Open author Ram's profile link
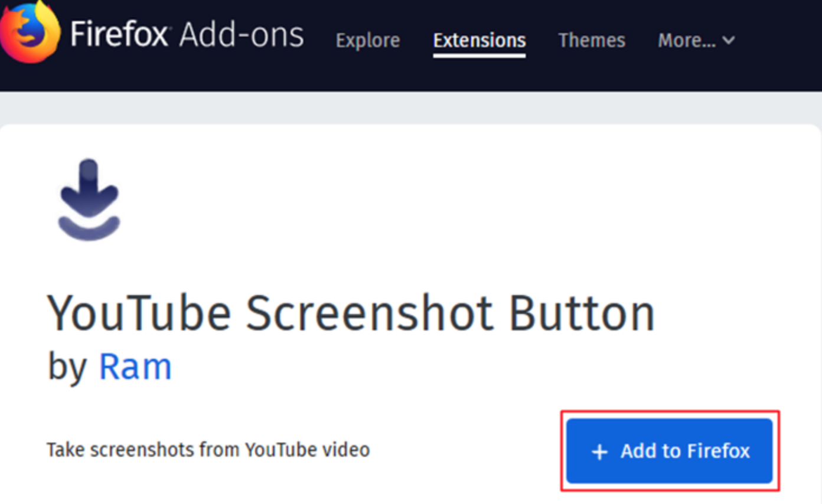 (x=135, y=366)
